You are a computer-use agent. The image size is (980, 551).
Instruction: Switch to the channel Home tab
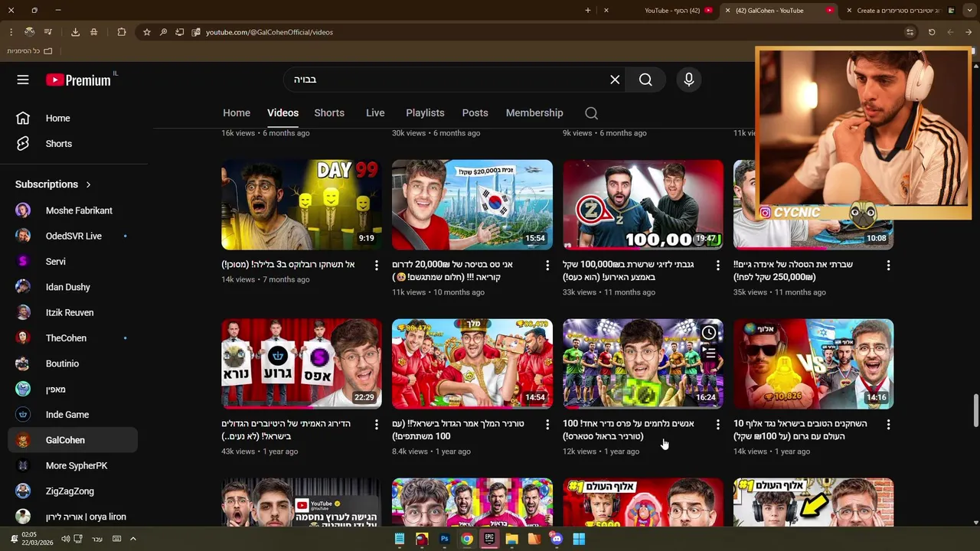pos(237,113)
